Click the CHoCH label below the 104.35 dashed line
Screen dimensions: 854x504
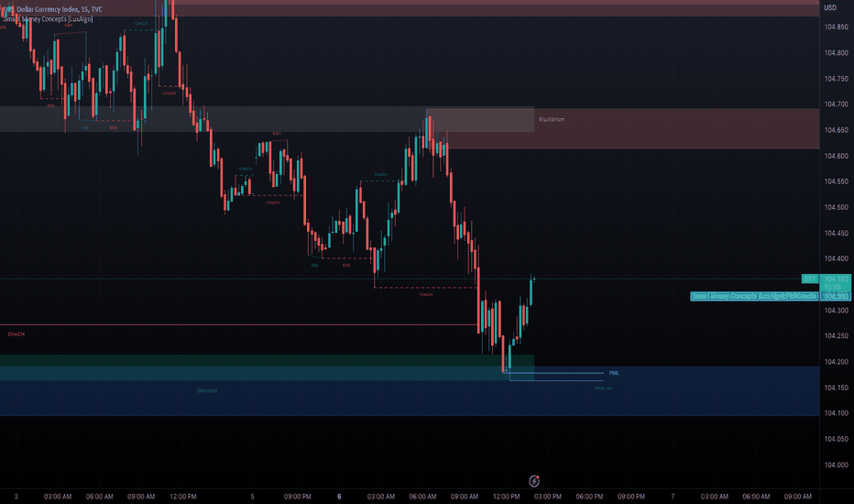pyautogui.click(x=426, y=295)
